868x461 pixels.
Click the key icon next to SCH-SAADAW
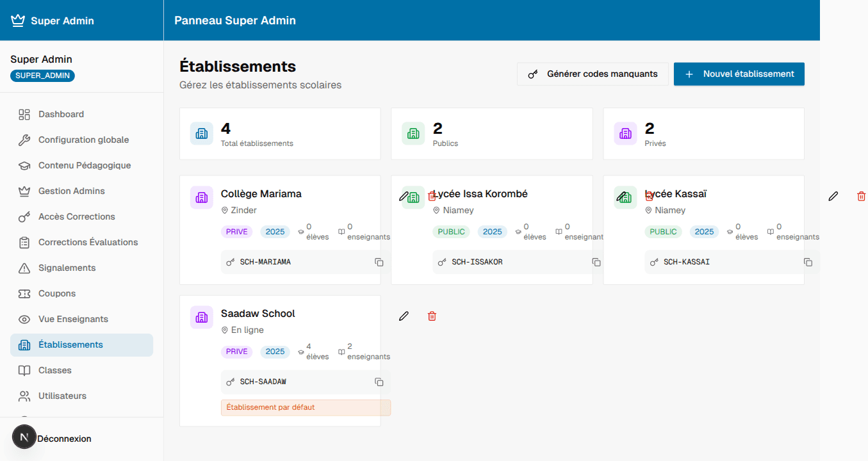[x=231, y=382]
